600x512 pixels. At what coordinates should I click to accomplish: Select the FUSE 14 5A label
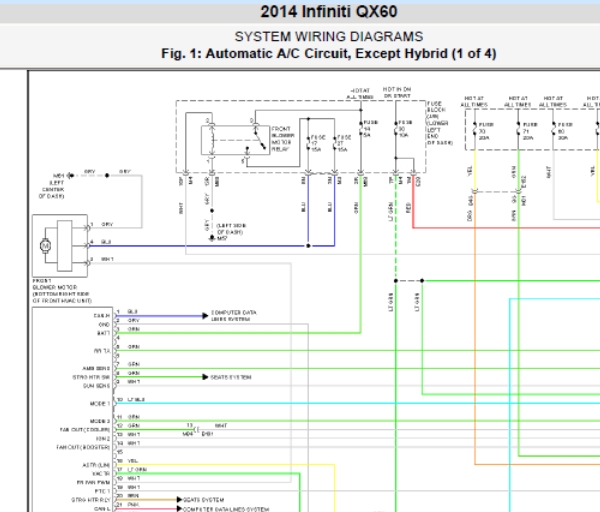tap(370, 129)
